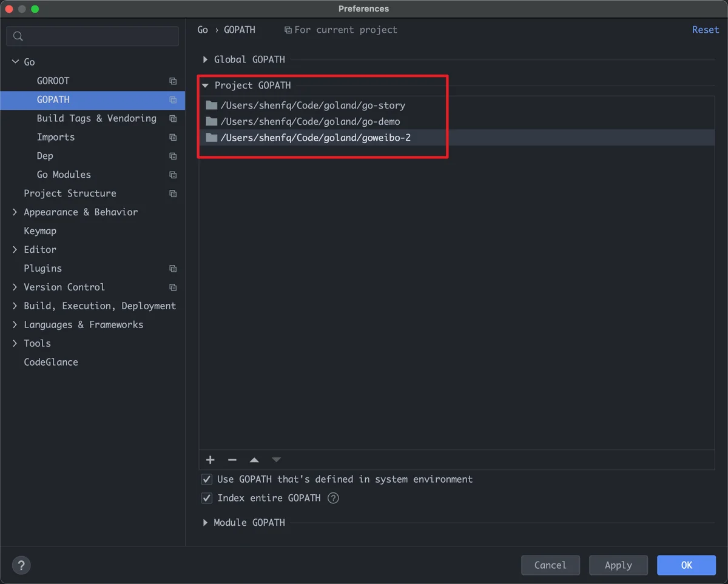The image size is (728, 584).
Task: Expand the Module GOPATH section
Action: (x=205, y=522)
